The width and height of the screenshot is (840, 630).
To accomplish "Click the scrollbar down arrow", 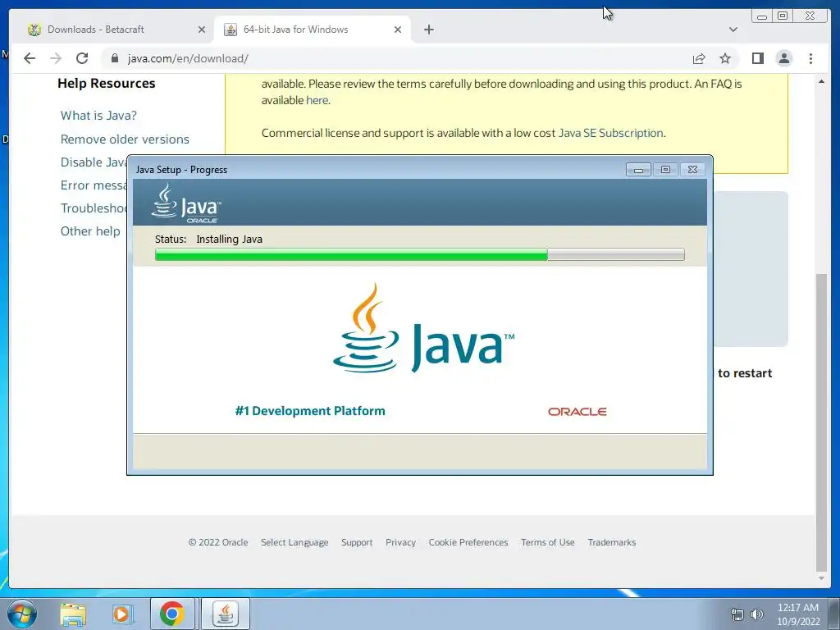I will (821, 578).
